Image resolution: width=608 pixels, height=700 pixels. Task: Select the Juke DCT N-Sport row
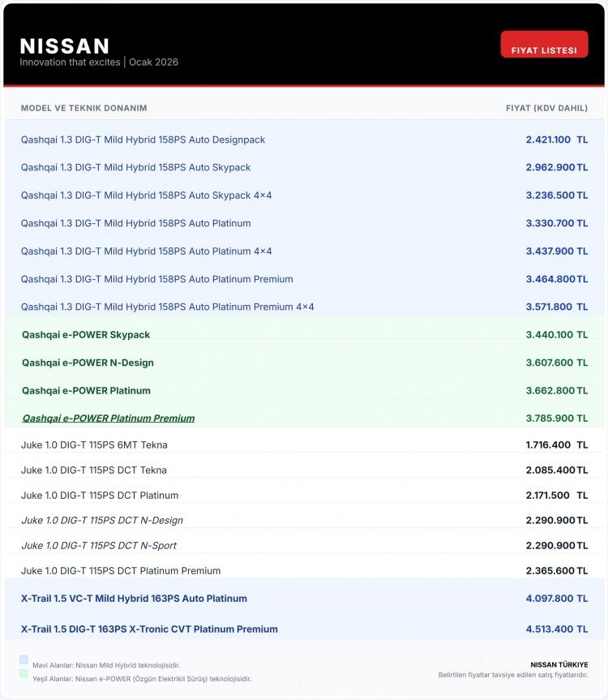[99, 545]
